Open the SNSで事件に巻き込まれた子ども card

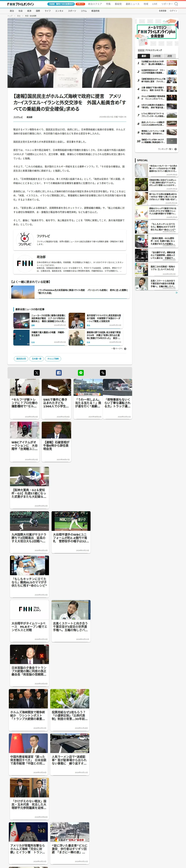tap(56, 399)
